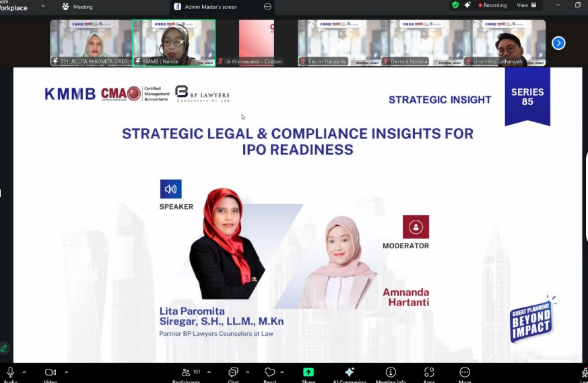Screen dimensions: 588x383
Task: Open the React heart icon
Action: (x=269, y=372)
